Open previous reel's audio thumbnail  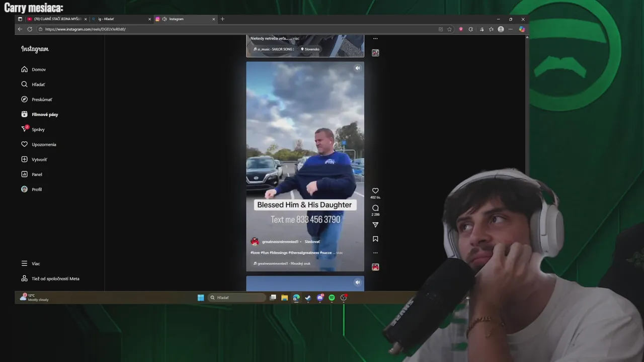coord(375,52)
